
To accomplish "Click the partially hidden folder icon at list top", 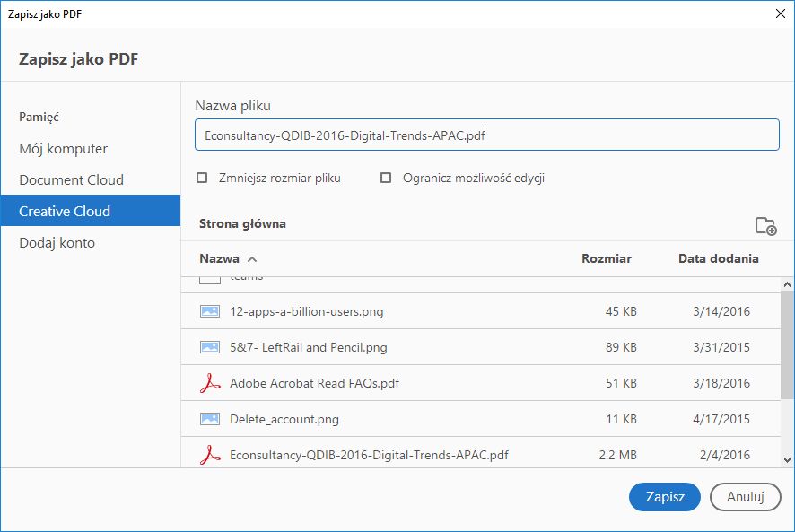I will pyautogui.click(x=209, y=278).
